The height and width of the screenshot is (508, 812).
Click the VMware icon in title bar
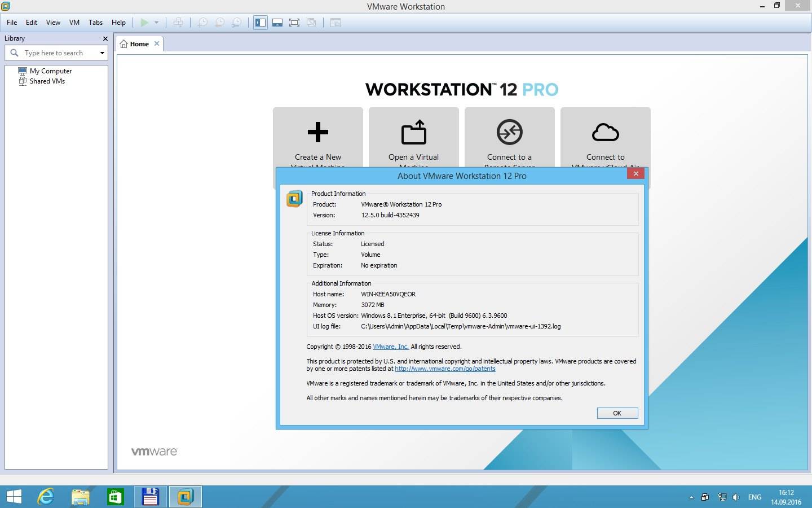6,6
